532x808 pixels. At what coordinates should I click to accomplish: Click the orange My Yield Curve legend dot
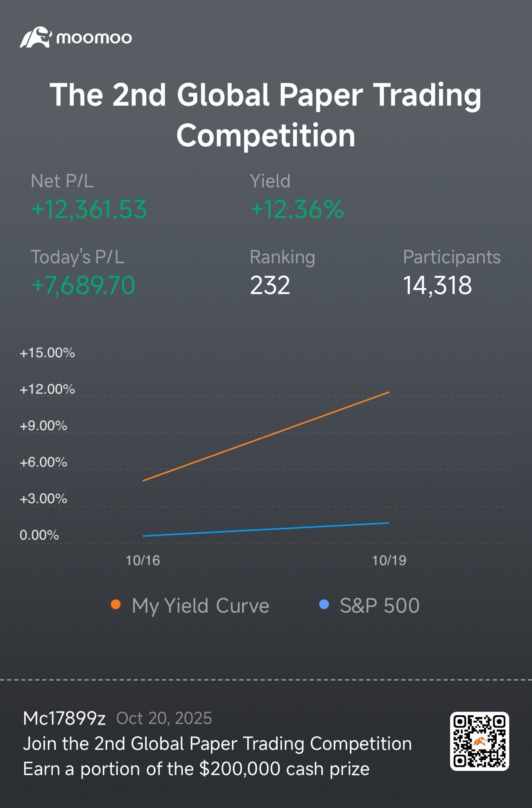tap(116, 605)
